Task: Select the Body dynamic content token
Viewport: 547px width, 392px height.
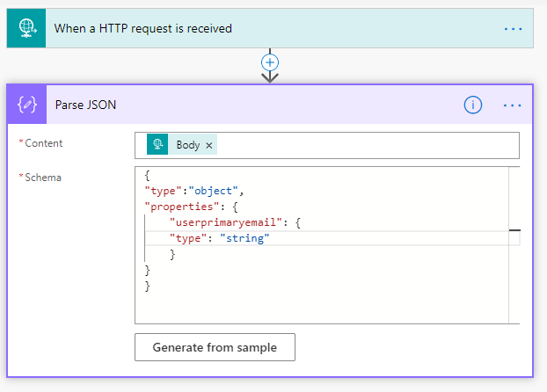Action: pos(187,145)
